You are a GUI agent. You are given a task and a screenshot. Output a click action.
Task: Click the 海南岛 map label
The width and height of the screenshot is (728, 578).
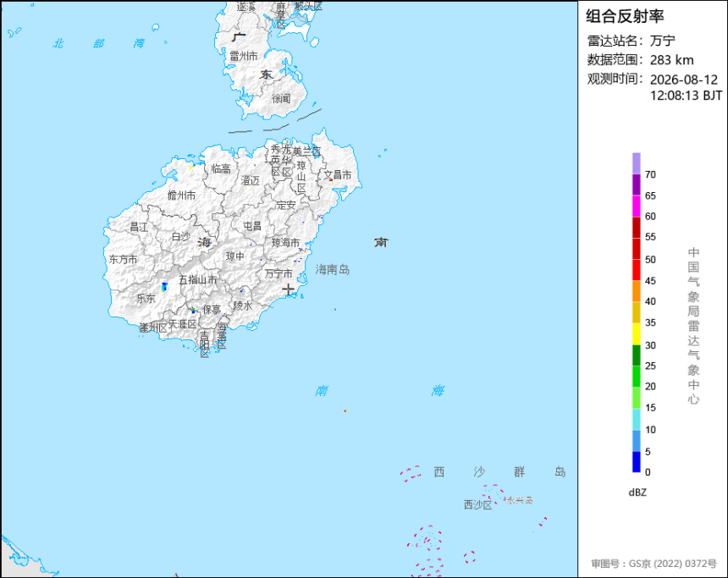click(333, 270)
